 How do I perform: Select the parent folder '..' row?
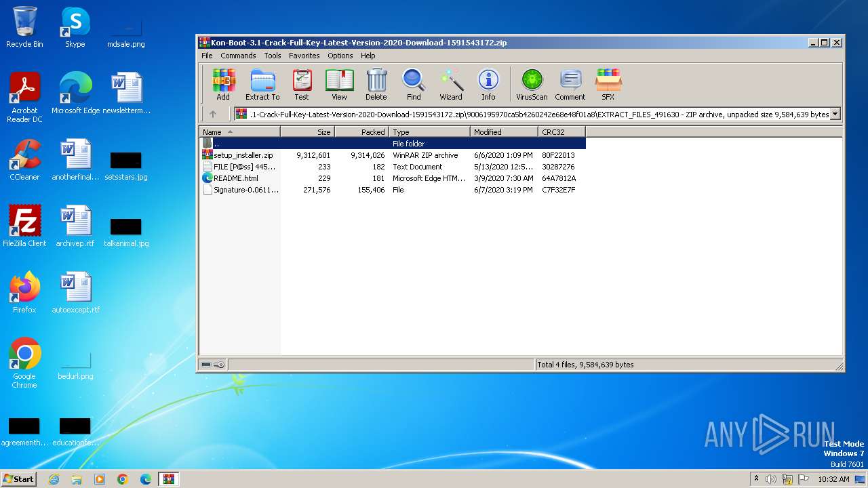pyautogui.click(x=393, y=144)
